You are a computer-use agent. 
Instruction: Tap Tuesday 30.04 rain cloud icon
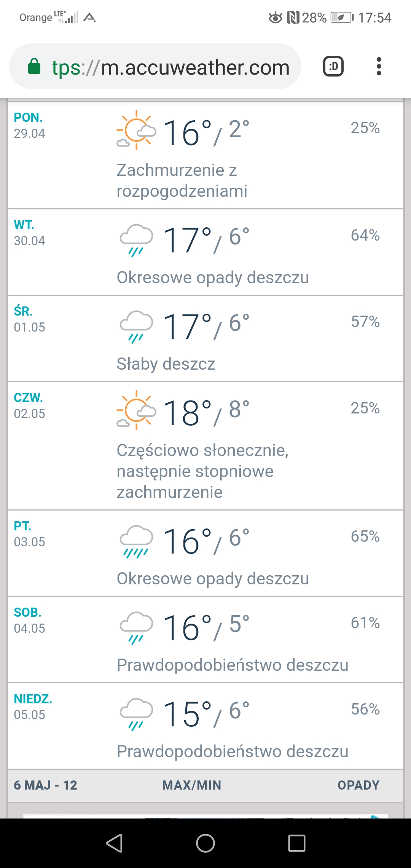click(x=136, y=240)
